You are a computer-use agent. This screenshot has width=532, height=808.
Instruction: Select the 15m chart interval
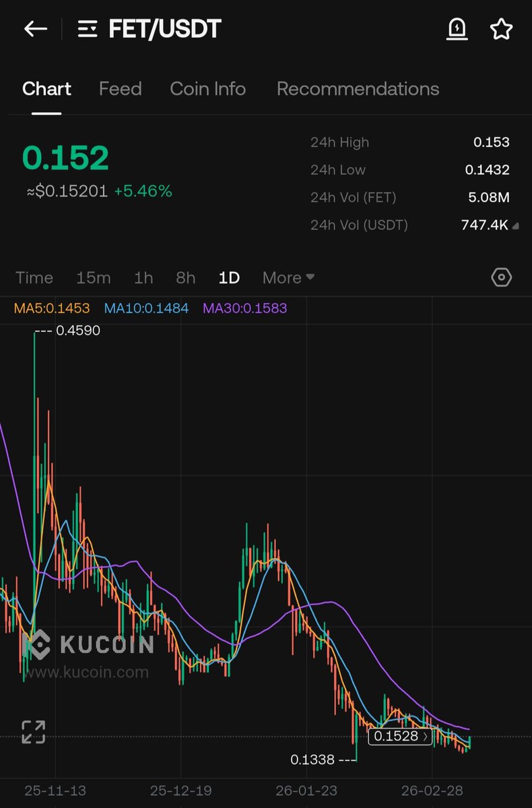coord(94,277)
